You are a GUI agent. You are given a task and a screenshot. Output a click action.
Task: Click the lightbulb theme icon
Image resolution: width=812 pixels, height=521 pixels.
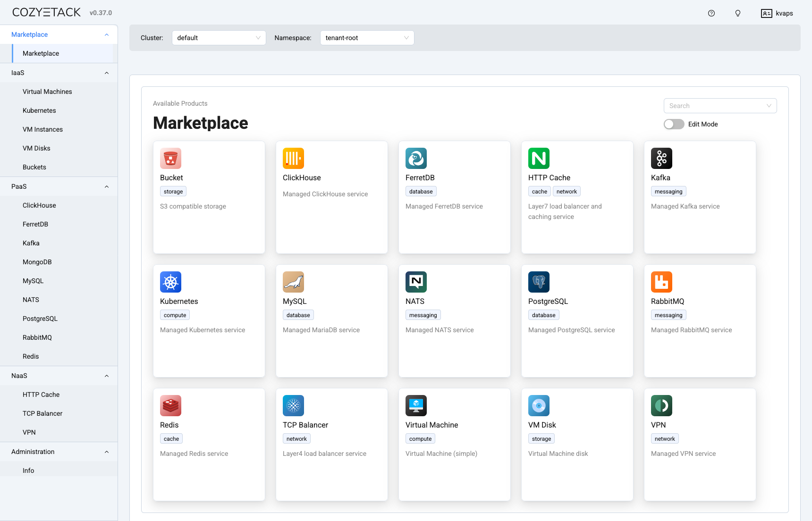point(738,13)
